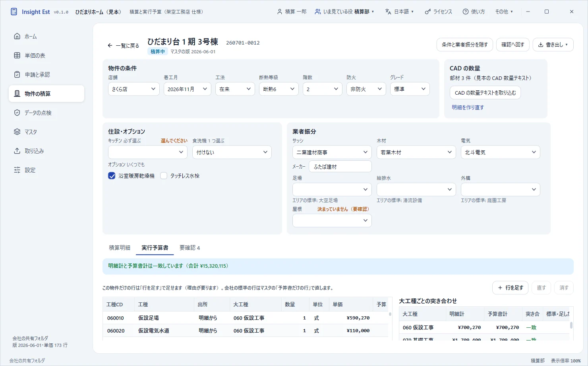Switch to the 積算明細 tab
Viewport: 588px width, 366px height.
(120, 247)
